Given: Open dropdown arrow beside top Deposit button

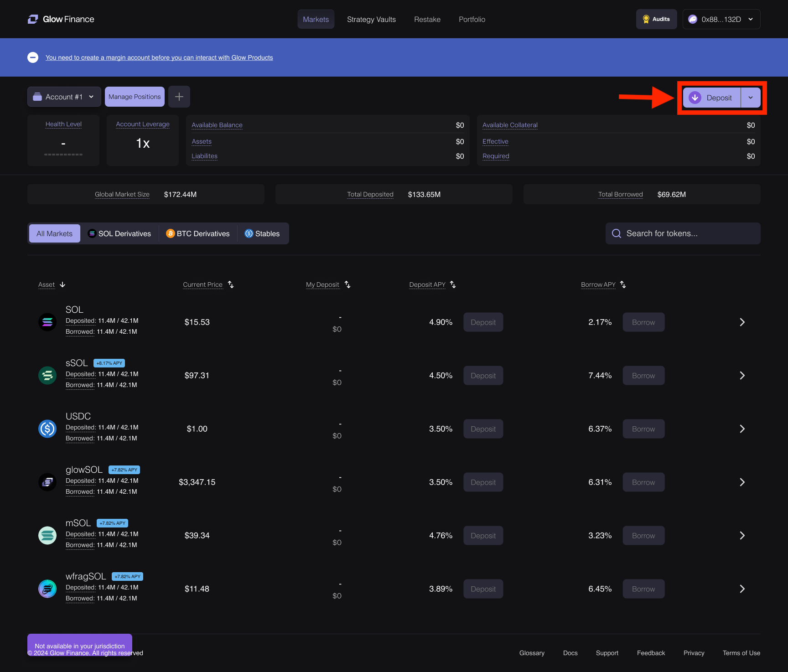Looking at the screenshot, I should pyautogui.click(x=751, y=98).
